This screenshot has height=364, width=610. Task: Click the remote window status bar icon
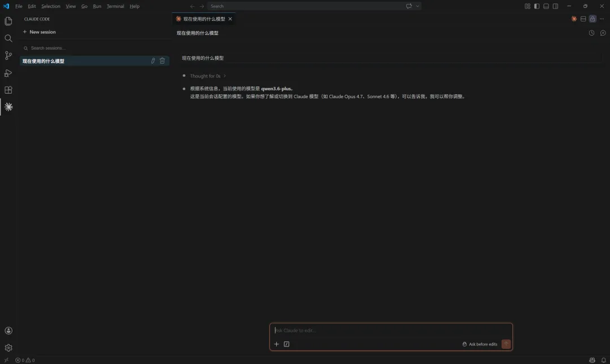pos(6,360)
